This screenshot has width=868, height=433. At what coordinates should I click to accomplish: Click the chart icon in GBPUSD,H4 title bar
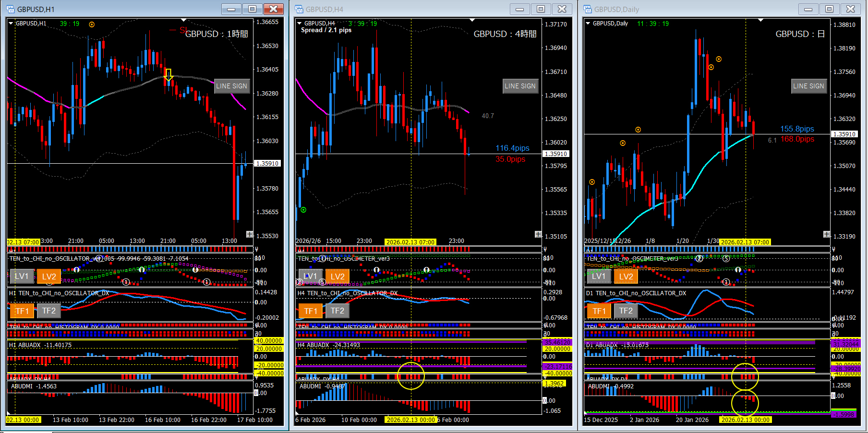tap(299, 9)
